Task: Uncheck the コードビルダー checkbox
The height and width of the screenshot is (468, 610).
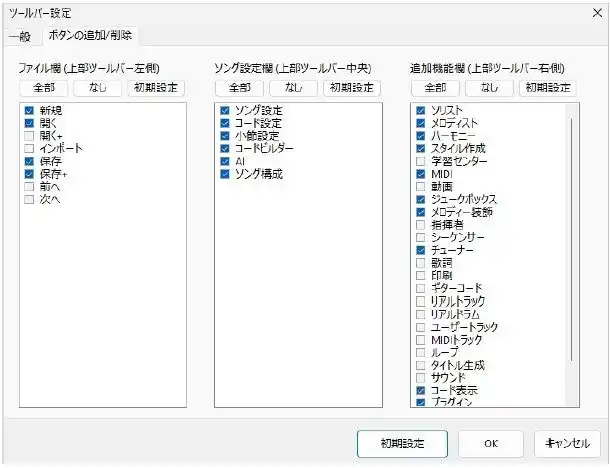Action: click(x=225, y=148)
